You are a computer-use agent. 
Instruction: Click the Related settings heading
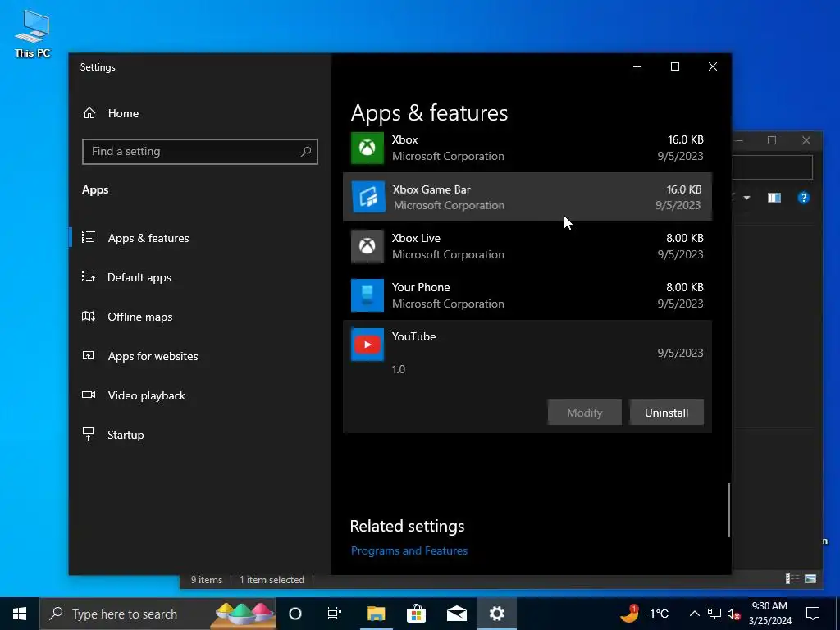(x=407, y=526)
